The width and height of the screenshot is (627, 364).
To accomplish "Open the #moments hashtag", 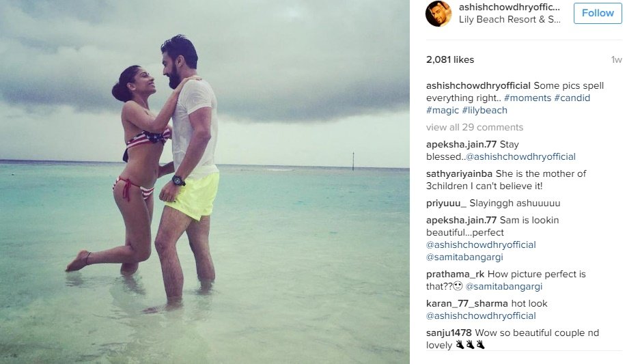I will coord(527,98).
